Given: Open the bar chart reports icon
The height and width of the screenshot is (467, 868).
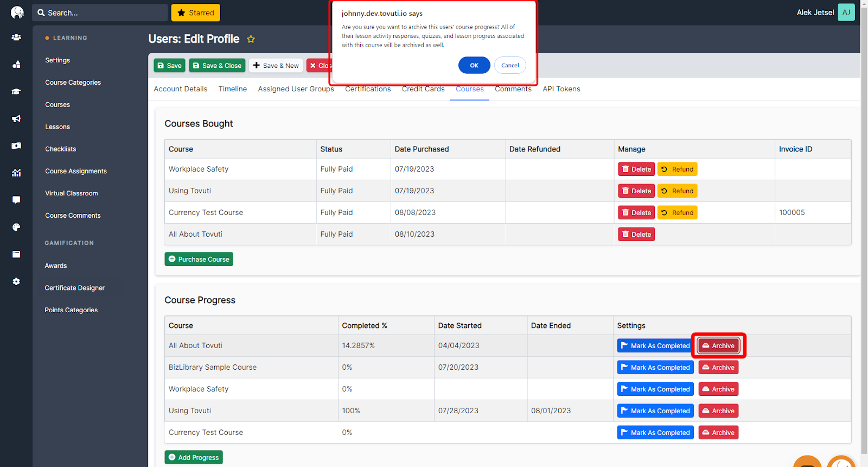Looking at the screenshot, I should (x=16, y=173).
